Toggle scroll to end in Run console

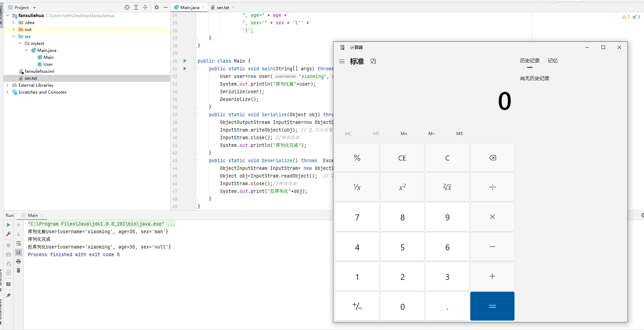coord(18,252)
